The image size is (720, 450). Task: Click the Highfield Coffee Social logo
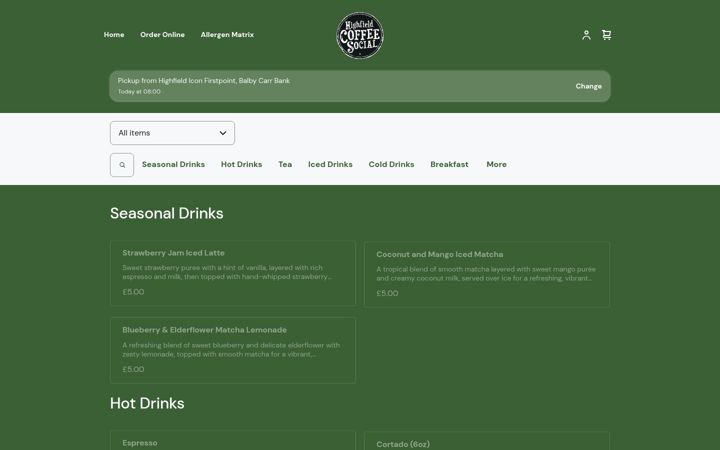click(x=360, y=35)
